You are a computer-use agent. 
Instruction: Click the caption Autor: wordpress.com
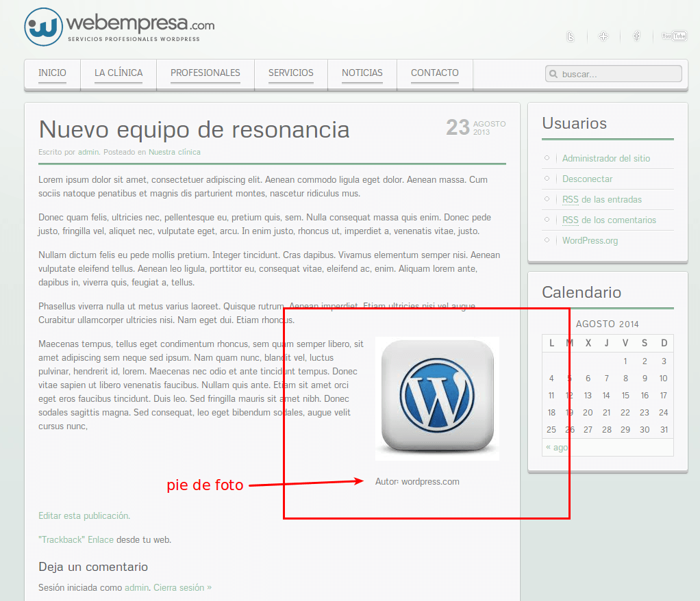(x=417, y=482)
